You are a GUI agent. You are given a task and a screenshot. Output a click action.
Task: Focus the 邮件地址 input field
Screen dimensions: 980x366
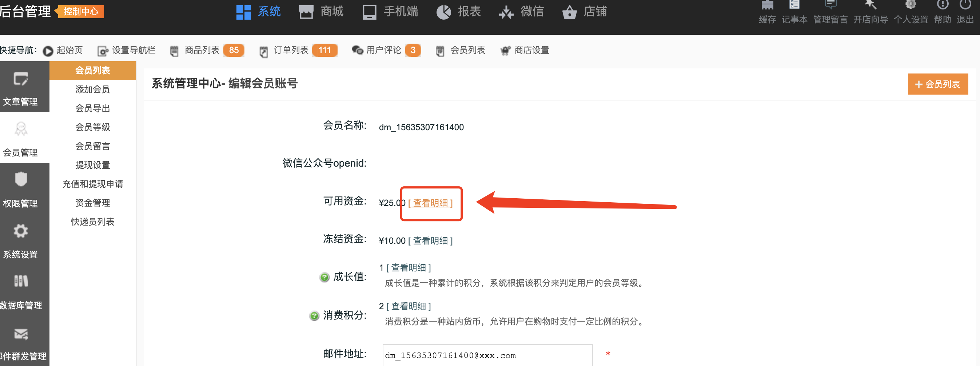click(488, 355)
